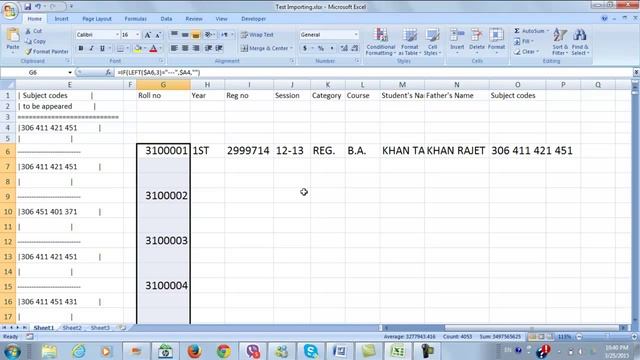Switch to the Sheet2 tab
The height and width of the screenshot is (360, 640).
click(72, 327)
